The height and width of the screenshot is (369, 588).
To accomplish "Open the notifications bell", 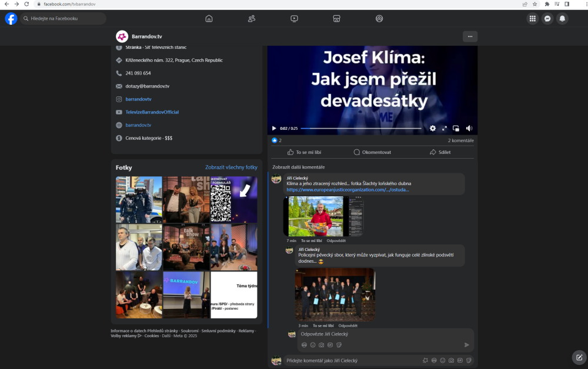I will click(562, 18).
